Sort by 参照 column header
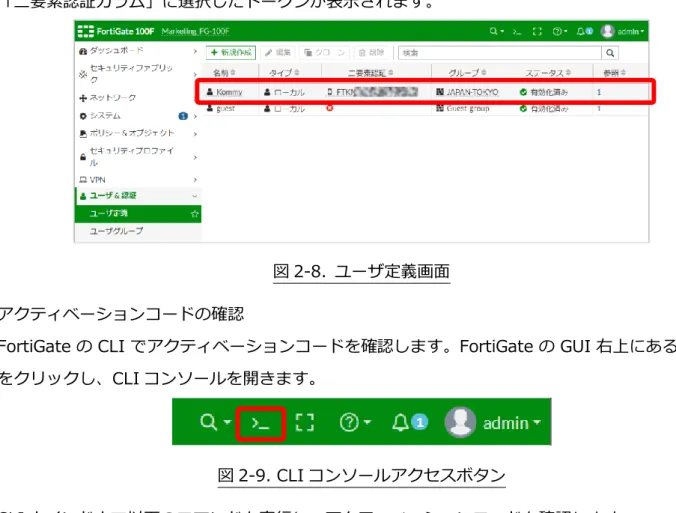The width and height of the screenshot is (676, 513). point(614,73)
